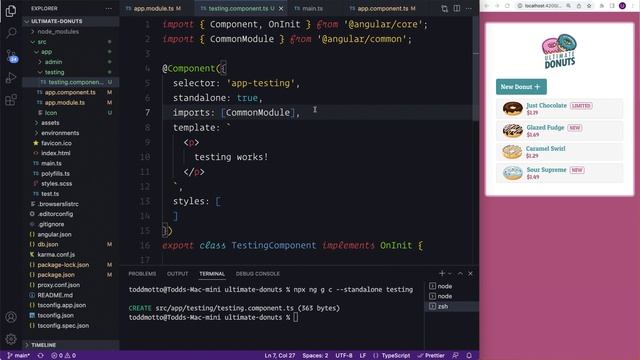
Task: Expand the environments folder
Action: [x=71, y=133]
